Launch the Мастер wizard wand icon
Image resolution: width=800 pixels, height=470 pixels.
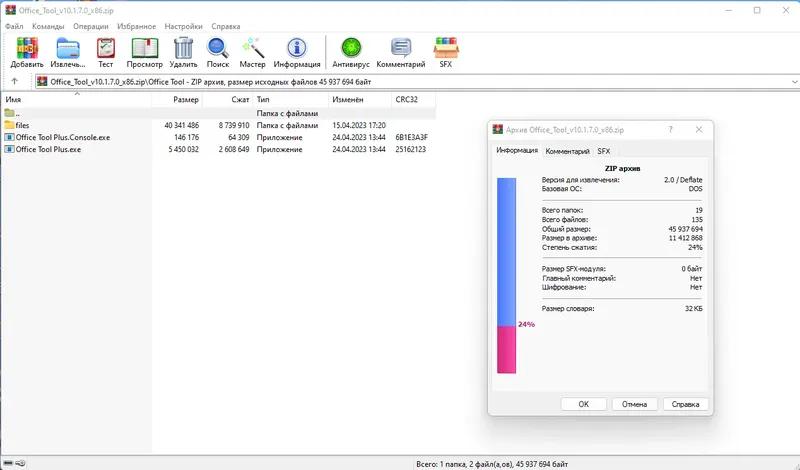[x=253, y=48]
